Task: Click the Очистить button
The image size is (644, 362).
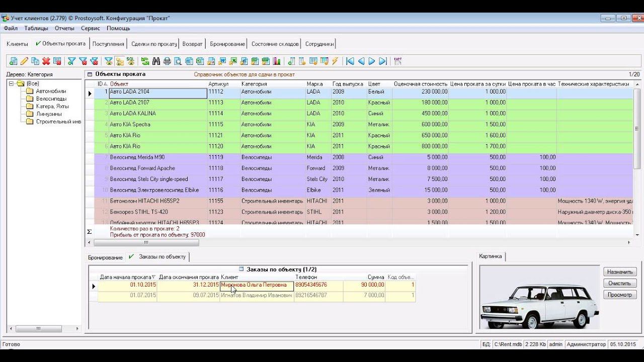Action: [x=620, y=284]
